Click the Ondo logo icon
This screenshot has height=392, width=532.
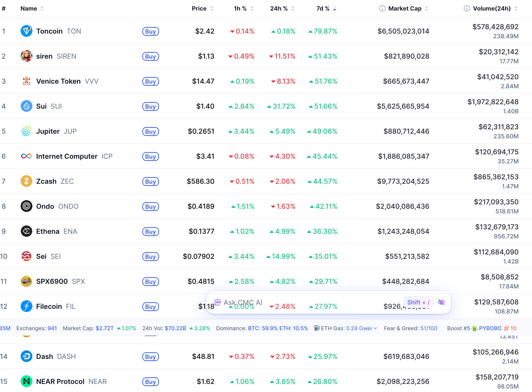click(x=27, y=206)
